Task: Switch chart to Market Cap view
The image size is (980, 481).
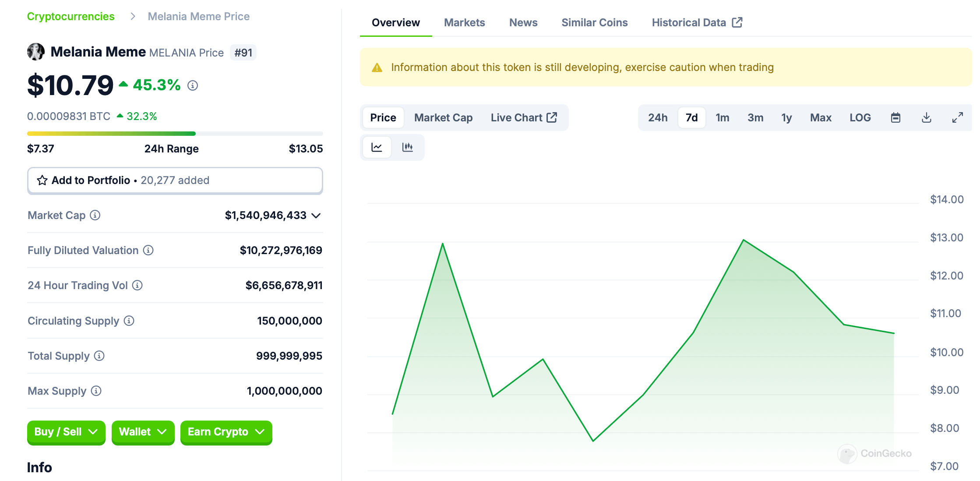Action: 443,117
